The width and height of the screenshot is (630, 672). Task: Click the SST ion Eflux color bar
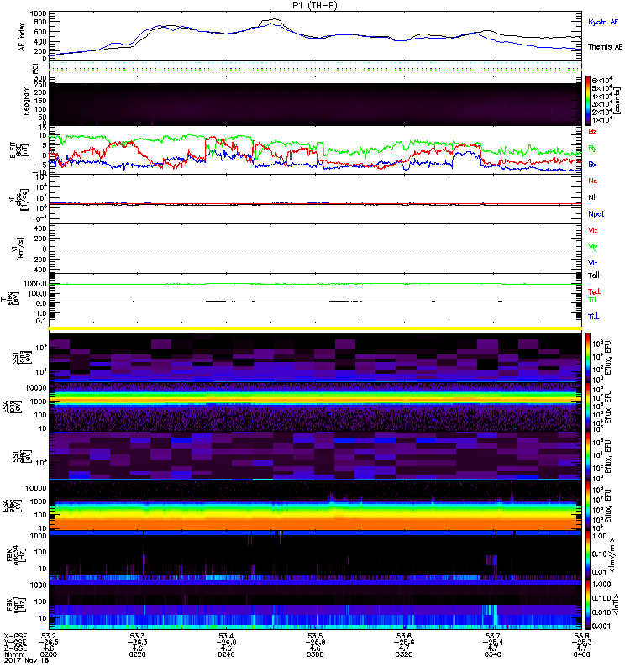point(588,358)
